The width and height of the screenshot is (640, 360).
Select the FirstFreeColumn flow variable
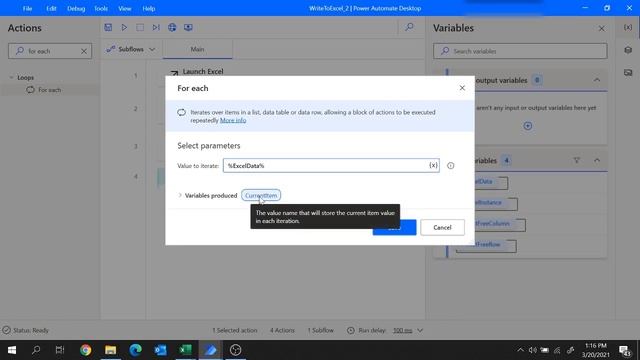pyautogui.click(x=500, y=224)
